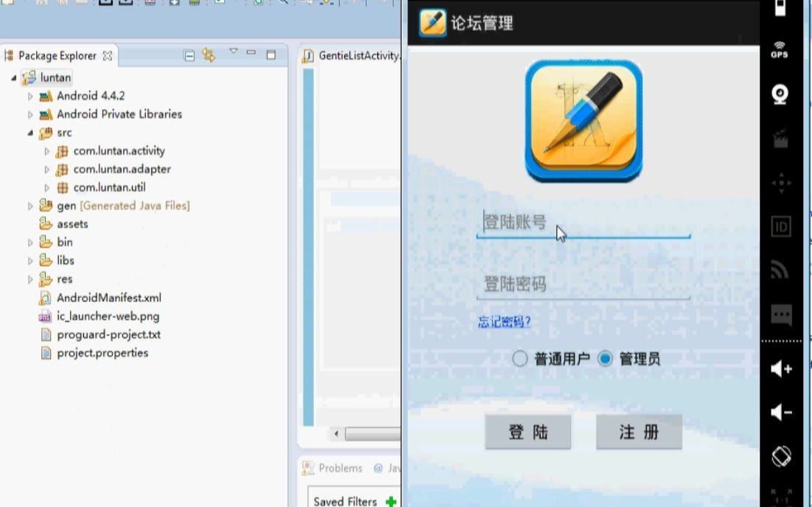Tap the 注 册 register button
Image resolution: width=812 pixels, height=507 pixels.
click(639, 432)
